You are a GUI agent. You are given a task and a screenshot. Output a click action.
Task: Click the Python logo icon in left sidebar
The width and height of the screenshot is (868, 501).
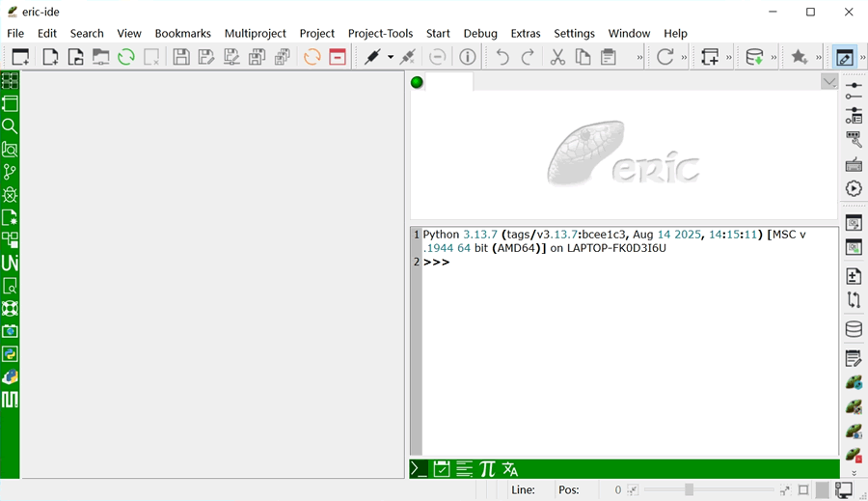(10, 354)
